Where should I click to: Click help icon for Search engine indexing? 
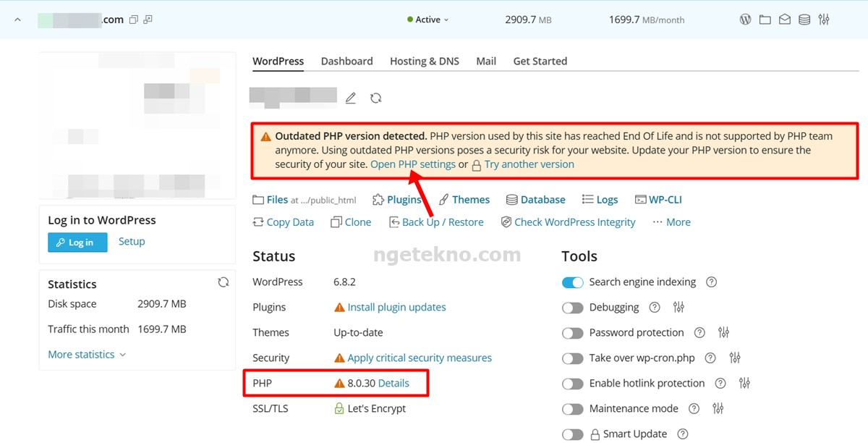click(711, 282)
